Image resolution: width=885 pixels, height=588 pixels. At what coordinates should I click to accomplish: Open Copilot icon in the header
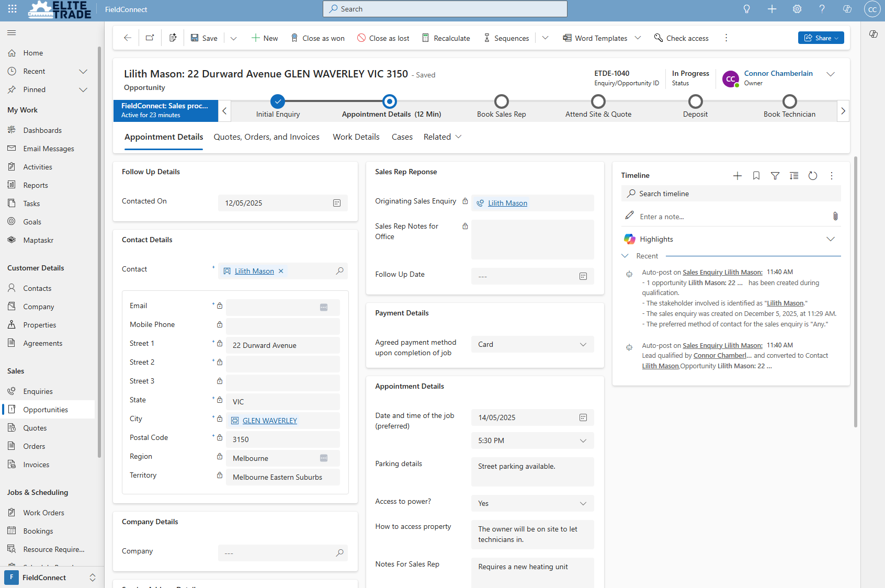point(847,9)
